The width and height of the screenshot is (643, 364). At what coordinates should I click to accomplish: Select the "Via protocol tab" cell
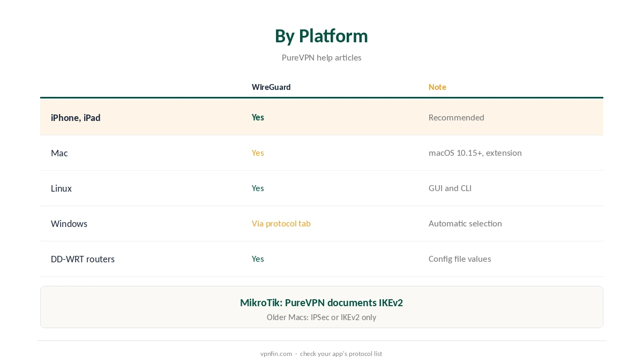pos(281,223)
